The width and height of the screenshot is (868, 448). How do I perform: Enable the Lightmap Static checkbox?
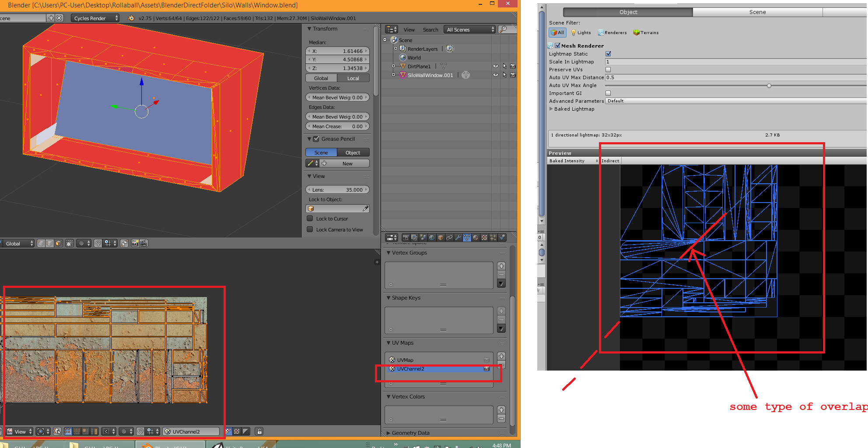point(609,53)
